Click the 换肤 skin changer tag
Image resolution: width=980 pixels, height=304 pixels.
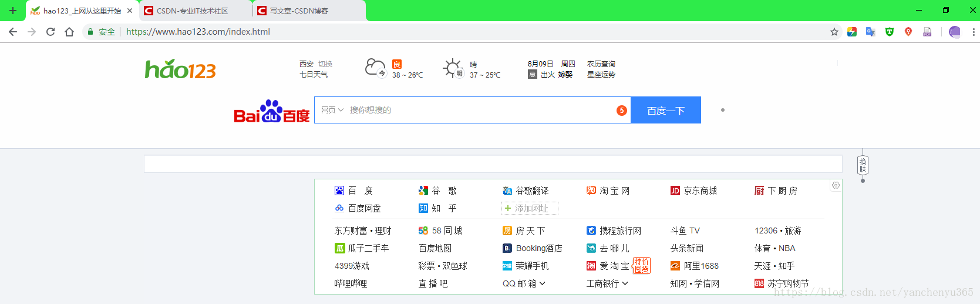pos(863,165)
